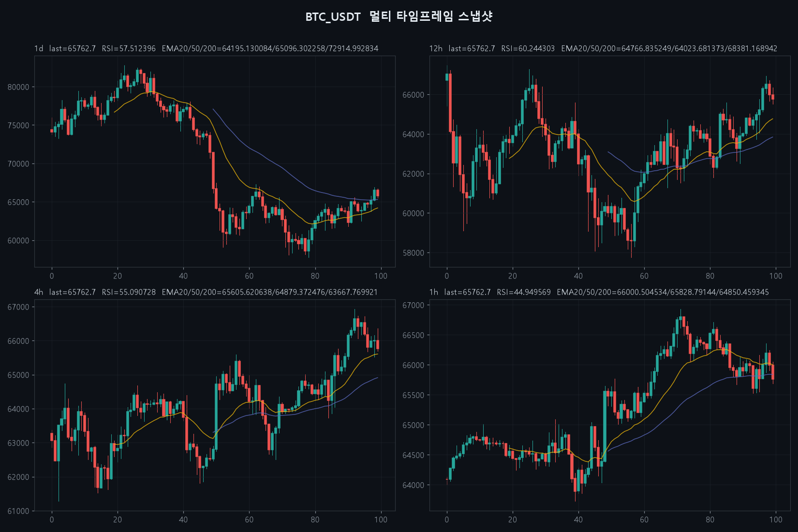Screen dimensions: 798x532
Task: Click the 63000 y-axis label on 4h chart
Action: tap(18, 443)
